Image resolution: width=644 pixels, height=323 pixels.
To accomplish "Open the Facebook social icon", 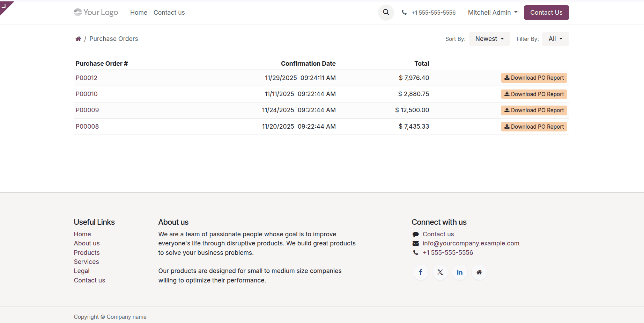I will click(420, 272).
